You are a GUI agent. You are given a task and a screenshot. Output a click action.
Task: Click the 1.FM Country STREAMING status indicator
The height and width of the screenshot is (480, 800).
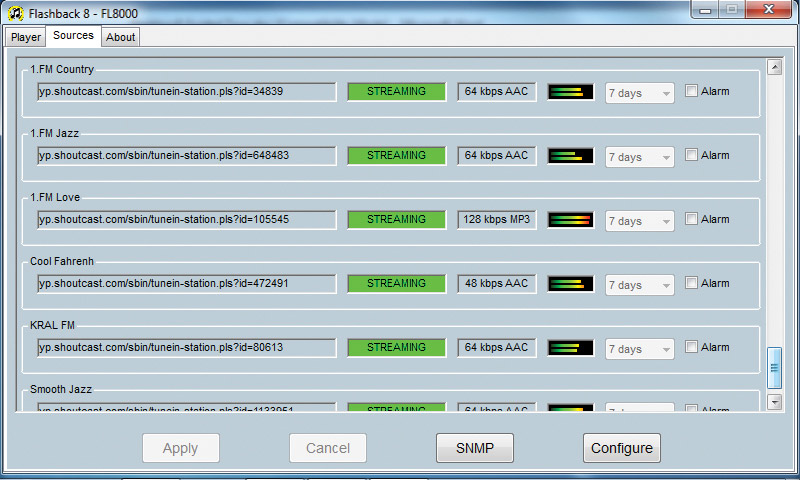(396, 91)
